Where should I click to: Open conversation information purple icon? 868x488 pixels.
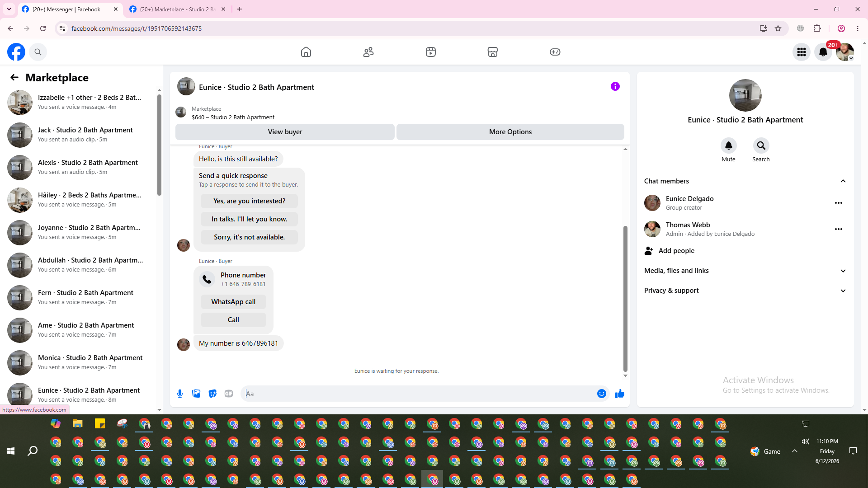(x=615, y=86)
